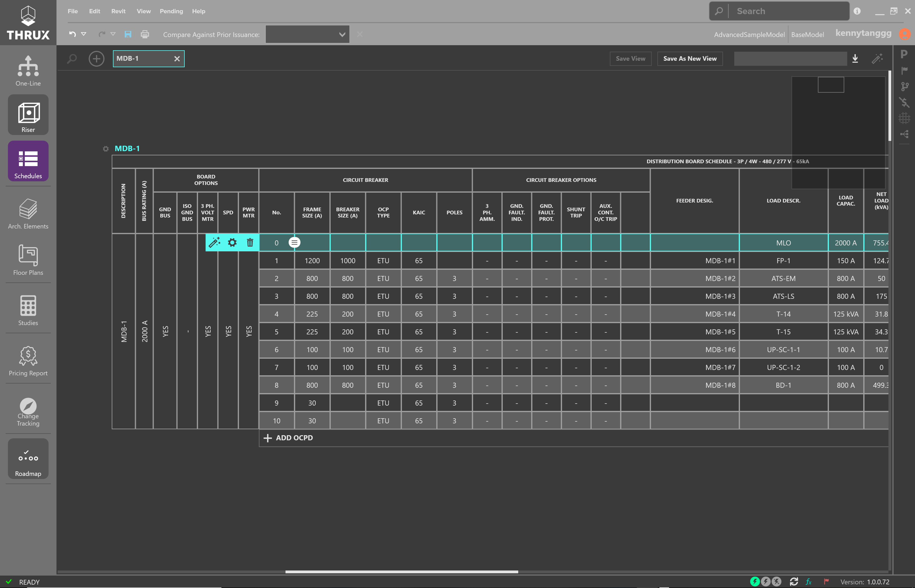Click the dotted grid icon in sidebar
This screenshot has width=915, height=588.
click(904, 118)
